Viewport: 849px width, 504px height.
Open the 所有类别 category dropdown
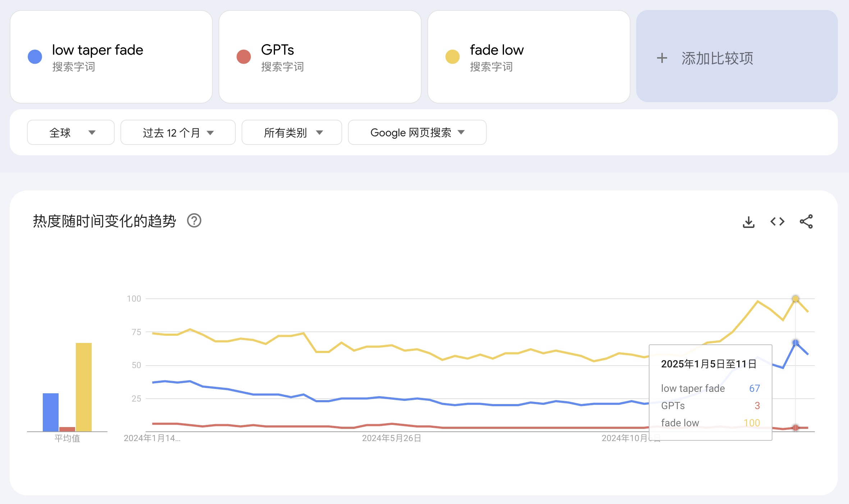point(292,133)
